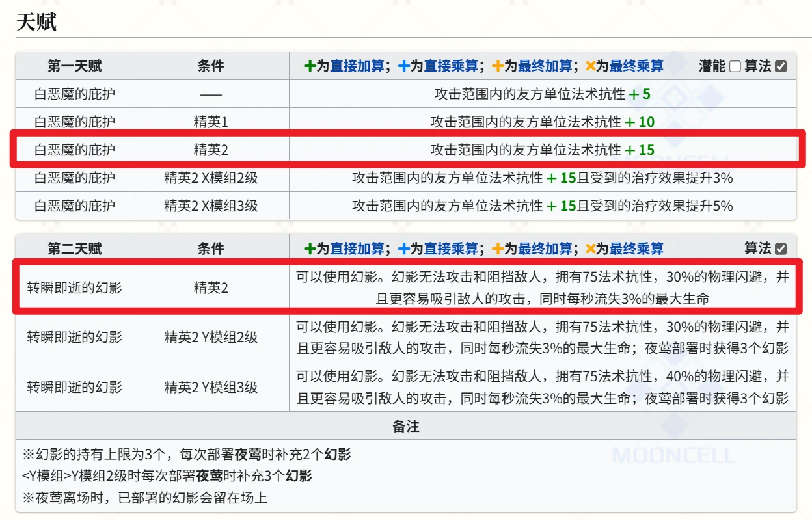The width and height of the screenshot is (812, 521).
Task: Uncheck the 算法 checkbox in first talent table
Action: pos(781,65)
